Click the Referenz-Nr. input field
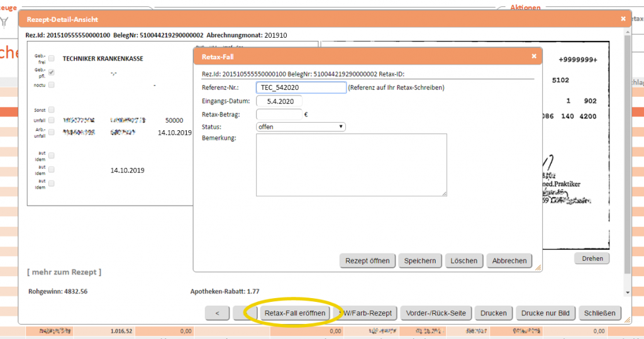 coord(301,87)
